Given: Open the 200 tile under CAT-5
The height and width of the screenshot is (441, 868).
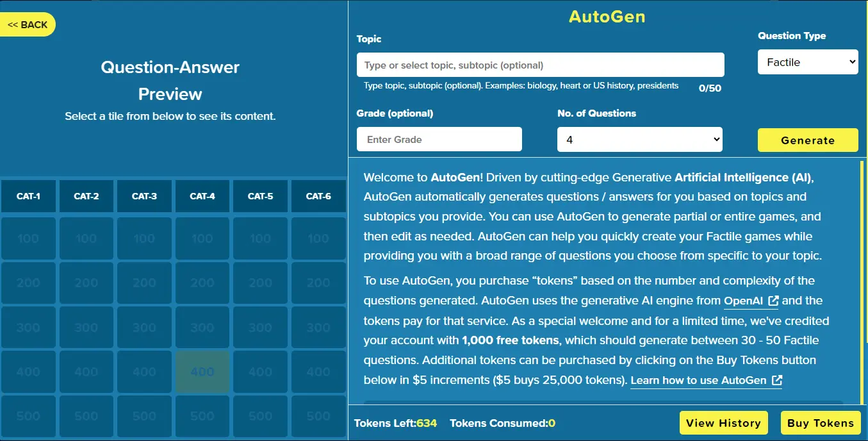Looking at the screenshot, I should [260, 283].
